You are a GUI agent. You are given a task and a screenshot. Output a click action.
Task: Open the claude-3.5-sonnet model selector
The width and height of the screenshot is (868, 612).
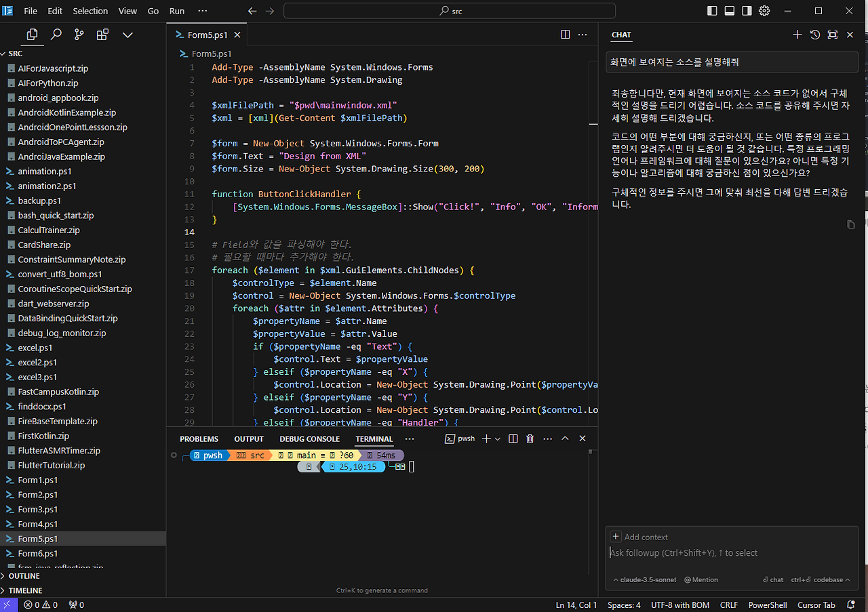pos(644,579)
